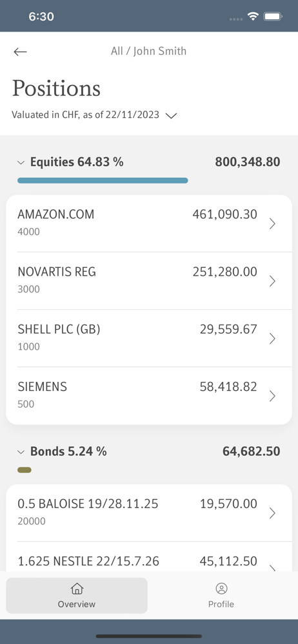Switch to the Profile tab
Image resolution: width=298 pixels, height=644 pixels.
221,596
